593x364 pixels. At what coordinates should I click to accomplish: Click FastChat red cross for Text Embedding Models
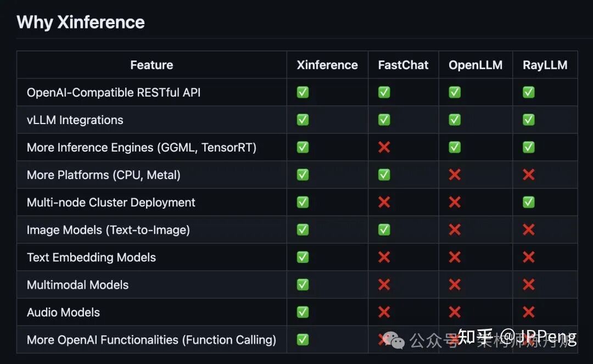pyautogui.click(x=384, y=257)
